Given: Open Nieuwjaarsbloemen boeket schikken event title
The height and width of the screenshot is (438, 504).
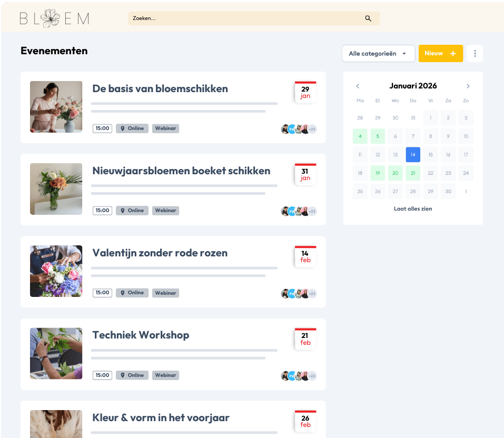Looking at the screenshot, I should coord(181,171).
